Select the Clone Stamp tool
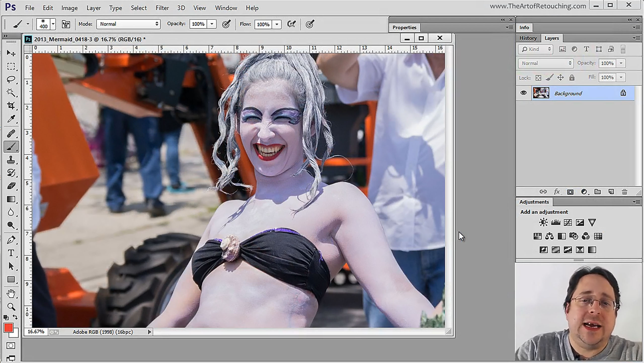 [x=11, y=160]
